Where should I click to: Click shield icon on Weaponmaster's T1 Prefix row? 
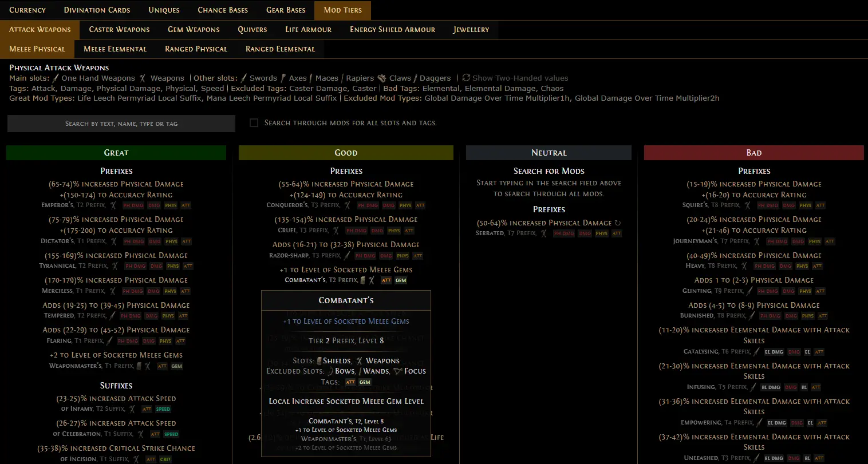pos(139,366)
